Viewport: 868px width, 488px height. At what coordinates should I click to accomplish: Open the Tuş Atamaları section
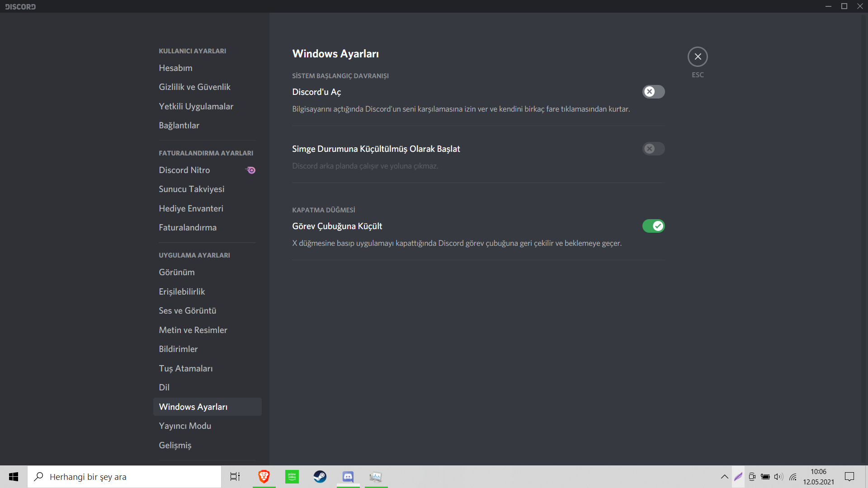[x=185, y=368]
